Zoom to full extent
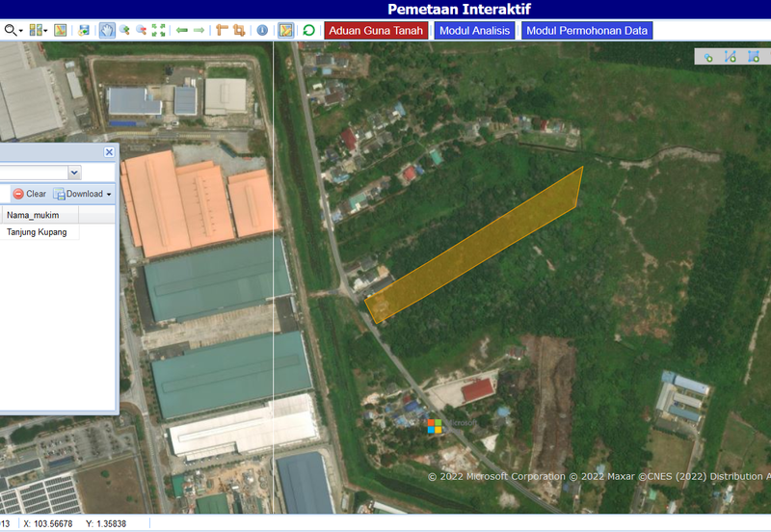 click(x=158, y=31)
